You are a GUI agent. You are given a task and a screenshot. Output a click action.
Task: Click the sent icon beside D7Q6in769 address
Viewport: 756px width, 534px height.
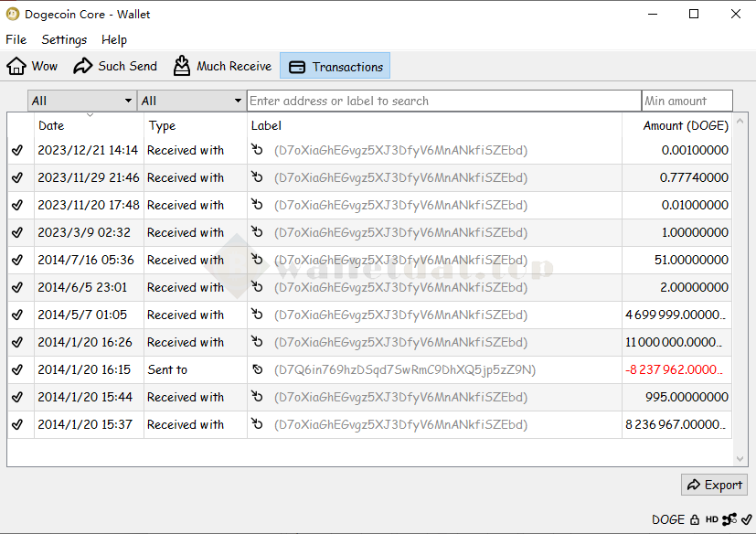258,369
